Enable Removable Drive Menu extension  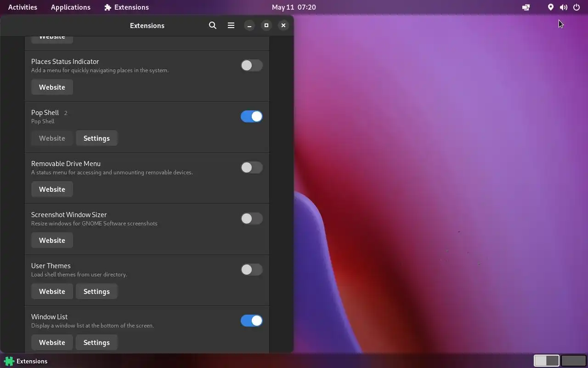pyautogui.click(x=252, y=167)
